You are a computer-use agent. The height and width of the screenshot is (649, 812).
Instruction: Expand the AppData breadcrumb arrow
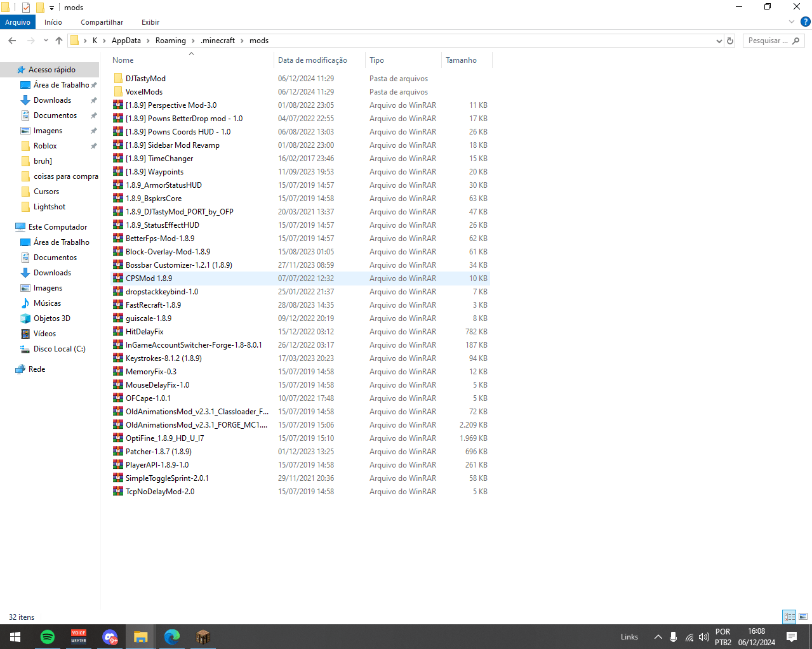[149, 41]
